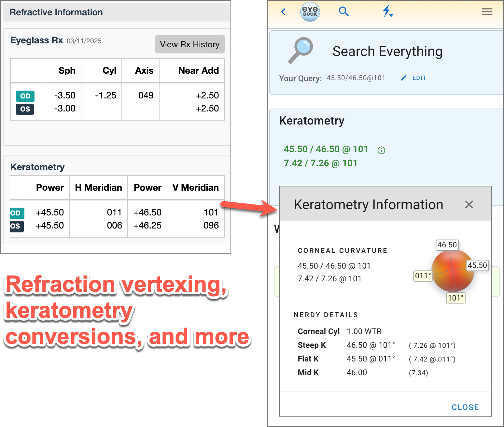Click the OS badge in Eyeglass Rx
The image size is (504, 427).
pos(25,109)
